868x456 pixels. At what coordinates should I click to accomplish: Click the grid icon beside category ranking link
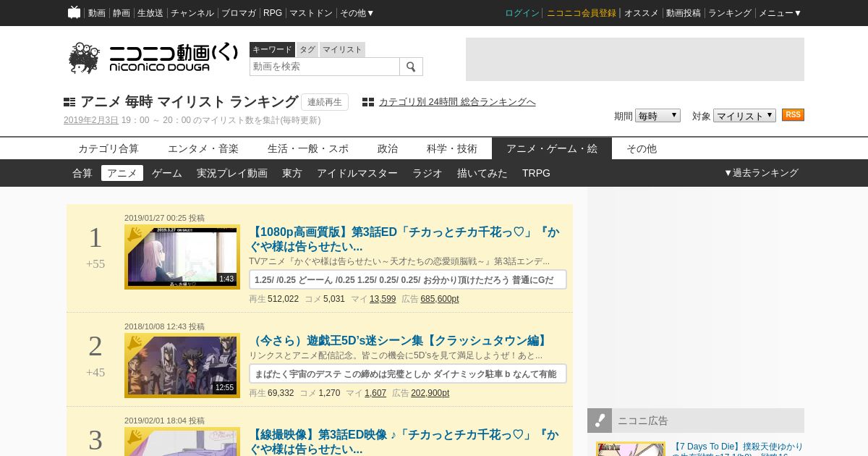tap(368, 102)
